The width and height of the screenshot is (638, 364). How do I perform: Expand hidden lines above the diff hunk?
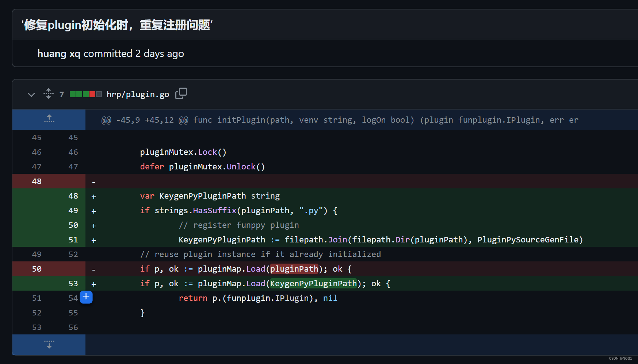click(49, 119)
